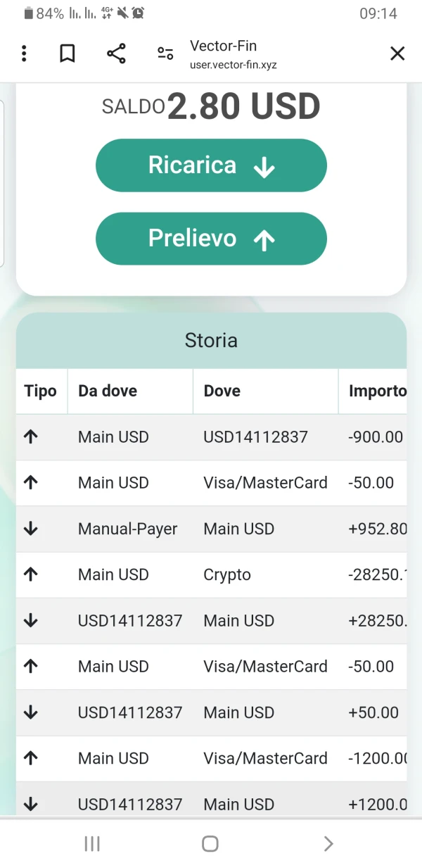Select the Manual-Payer source cell
This screenshot has width=422, height=868.
pyautogui.click(x=128, y=529)
